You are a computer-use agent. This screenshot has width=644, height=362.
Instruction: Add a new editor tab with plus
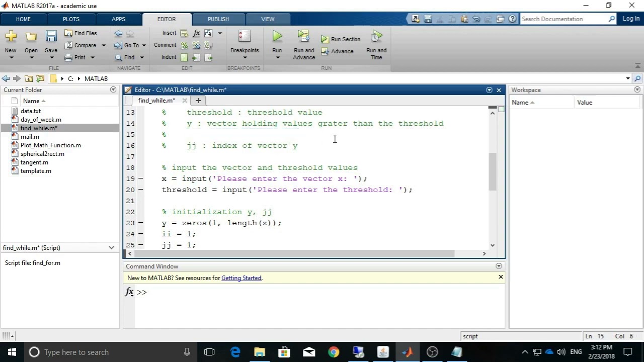coord(198,101)
